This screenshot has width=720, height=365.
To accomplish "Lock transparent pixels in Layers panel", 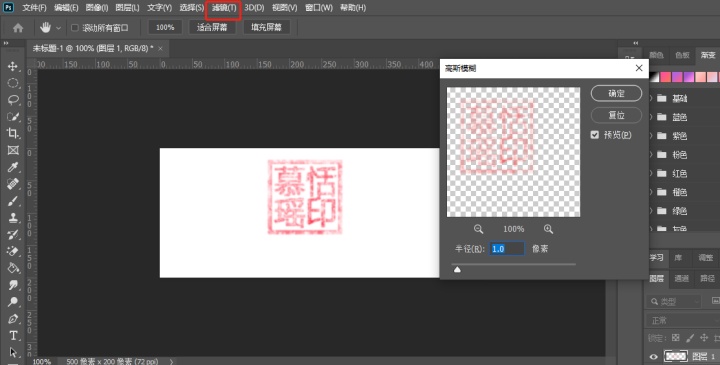I will pyautogui.click(x=675, y=338).
